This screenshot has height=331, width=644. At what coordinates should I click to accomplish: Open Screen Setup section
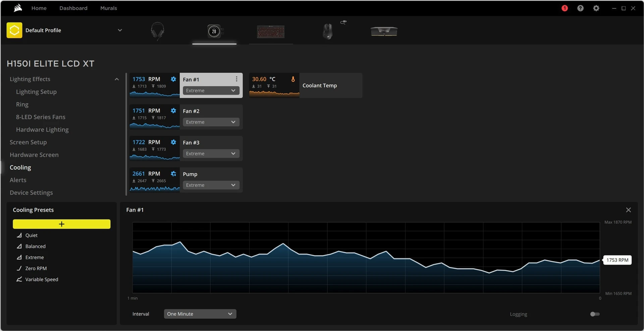point(28,142)
